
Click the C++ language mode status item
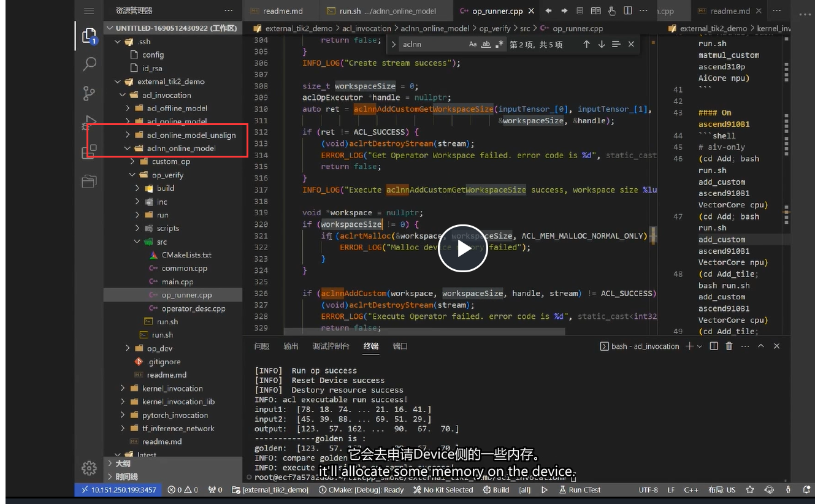691,490
